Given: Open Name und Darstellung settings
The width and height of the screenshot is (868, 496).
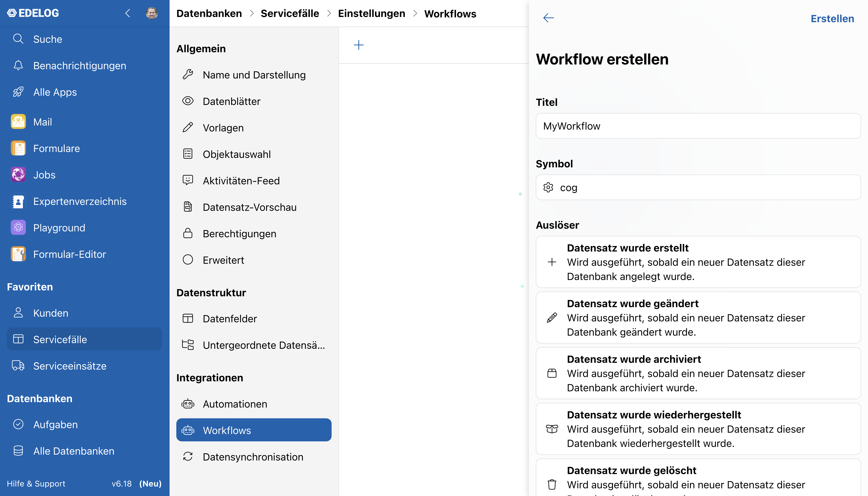Looking at the screenshot, I should click(254, 75).
